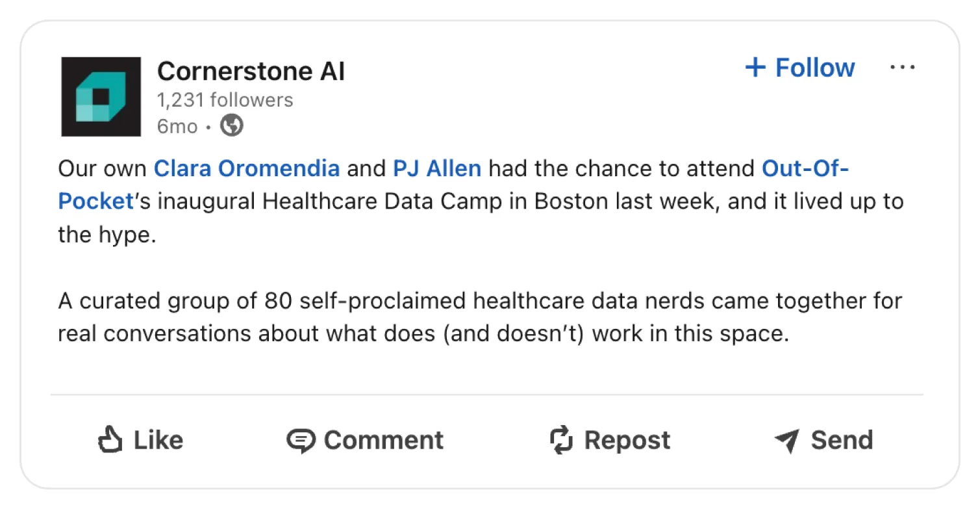Like the Cornerstone AI post
Viewport: 980px width, 509px height.
coord(140,439)
